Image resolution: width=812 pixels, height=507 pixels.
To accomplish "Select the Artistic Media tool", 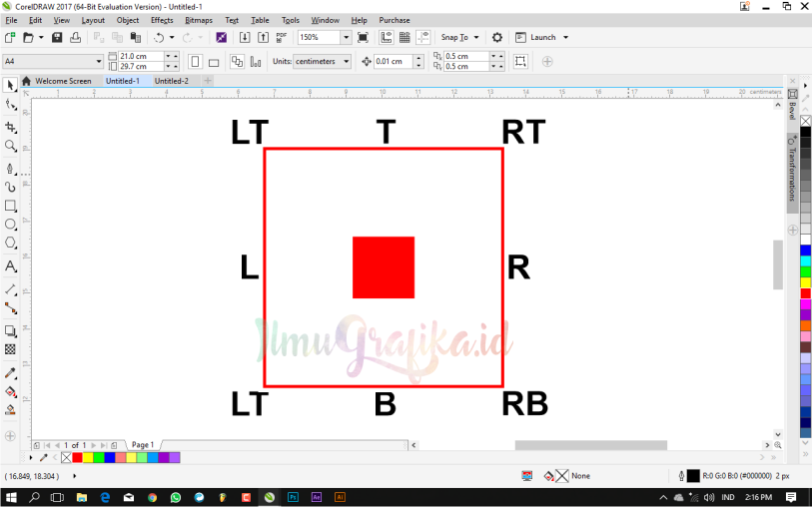I will click(10, 187).
